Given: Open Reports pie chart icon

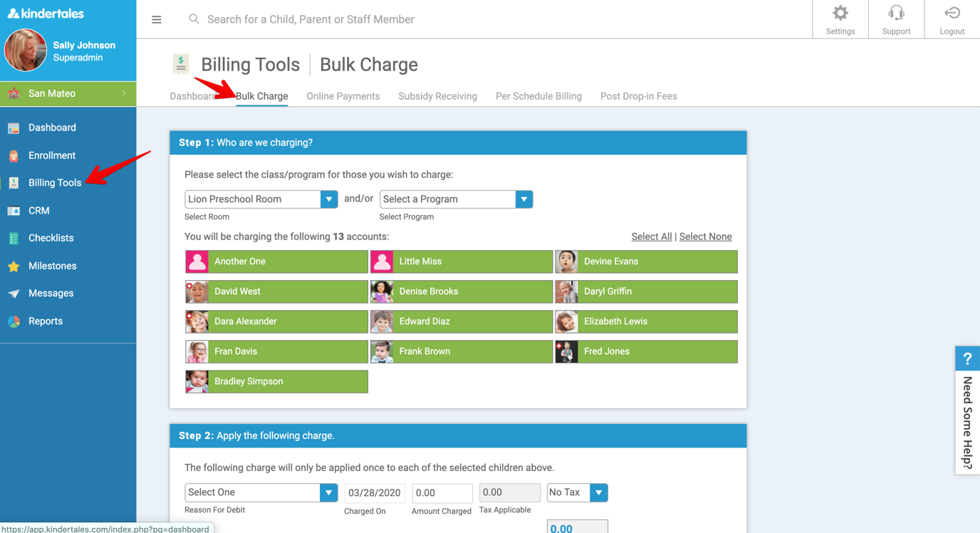Looking at the screenshot, I should coord(14,321).
